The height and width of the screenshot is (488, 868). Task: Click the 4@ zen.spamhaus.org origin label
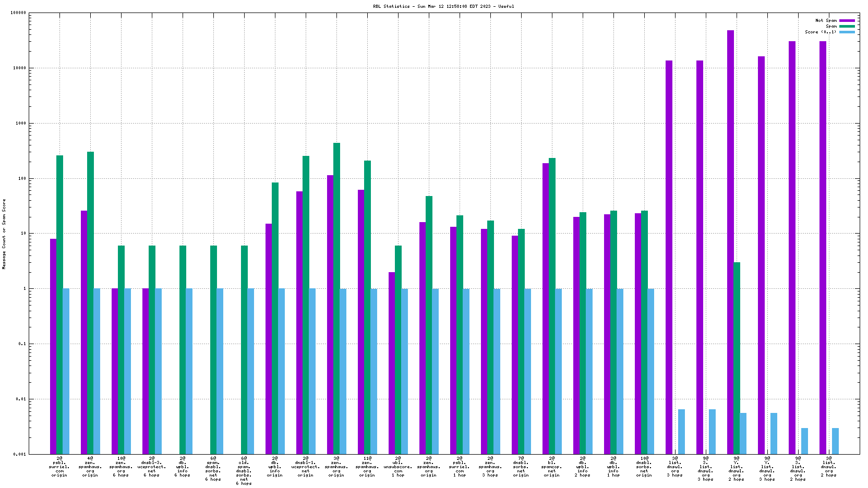(x=90, y=467)
